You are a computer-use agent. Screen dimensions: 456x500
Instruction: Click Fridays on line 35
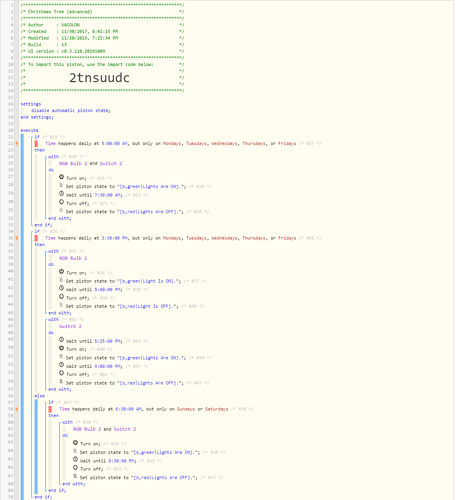tap(287, 238)
